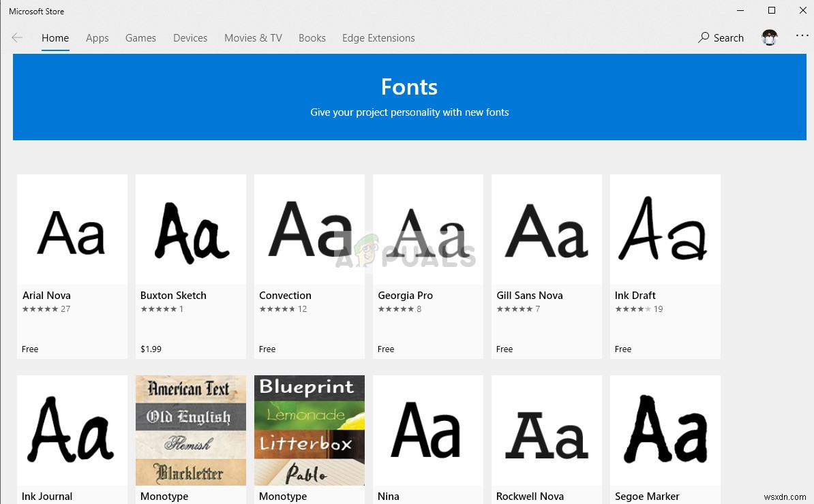Open the Convection font preview
This screenshot has width=814, height=504.
click(310, 230)
